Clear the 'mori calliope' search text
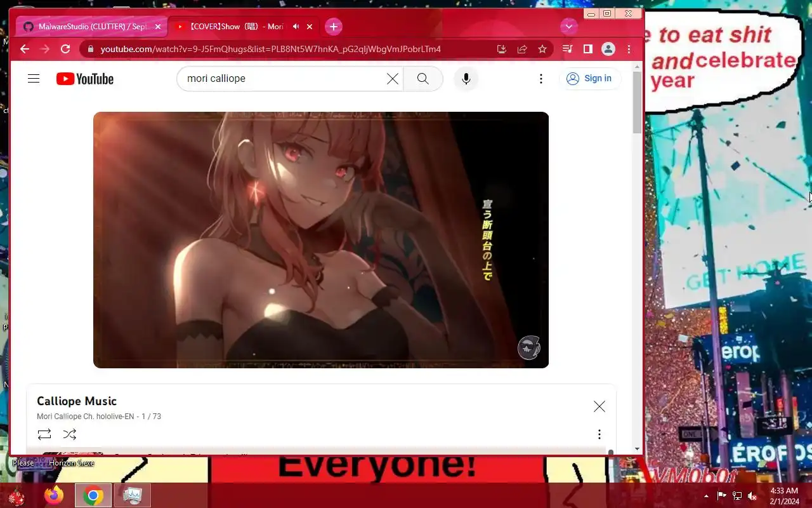This screenshot has width=812, height=508. [393, 79]
